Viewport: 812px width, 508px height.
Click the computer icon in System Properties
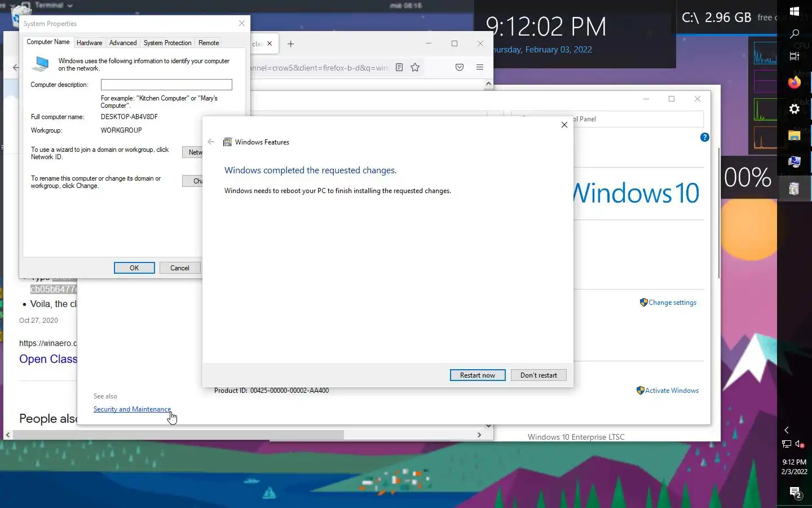(x=41, y=64)
